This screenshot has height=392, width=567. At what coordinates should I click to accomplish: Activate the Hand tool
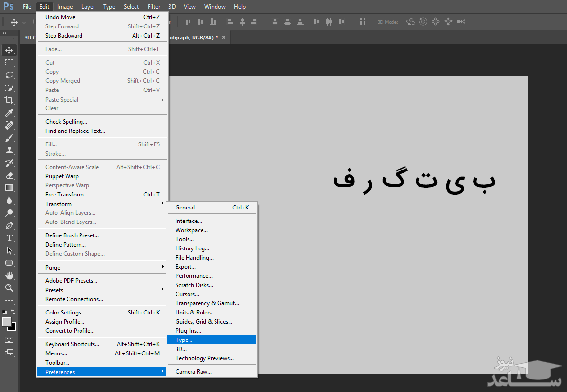[9, 275]
